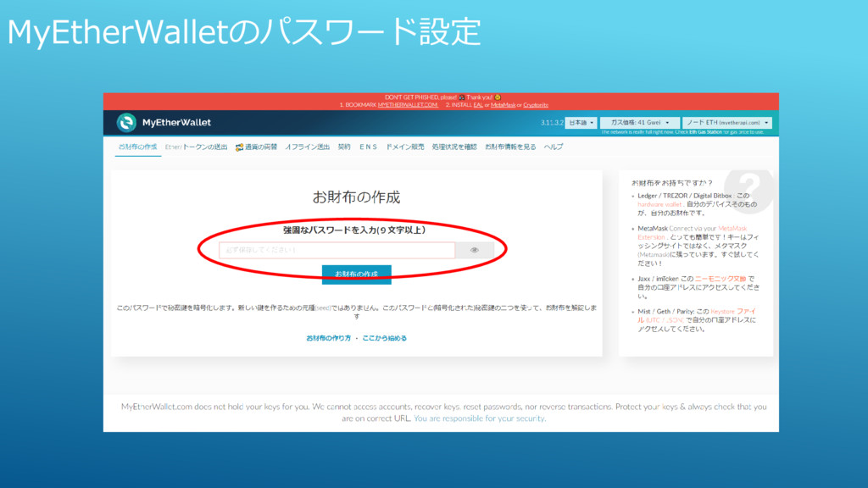The height and width of the screenshot is (488, 868).
Task: Open the ノード ETH node dropdown
Action: coord(726,122)
